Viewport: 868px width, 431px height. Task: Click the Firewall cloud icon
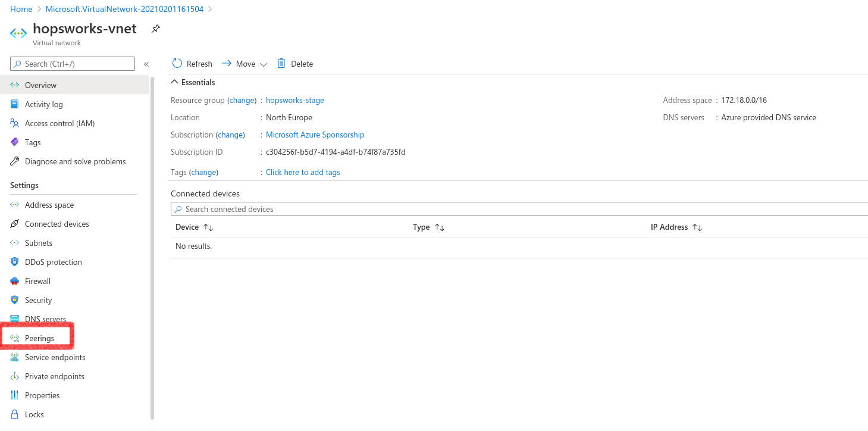click(15, 281)
